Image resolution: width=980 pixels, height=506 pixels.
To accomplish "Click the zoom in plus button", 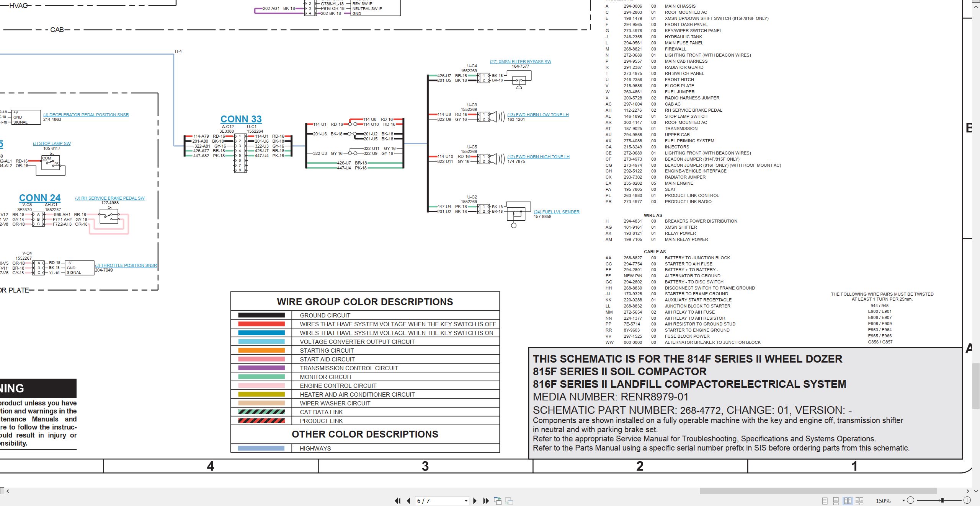I will (x=967, y=500).
